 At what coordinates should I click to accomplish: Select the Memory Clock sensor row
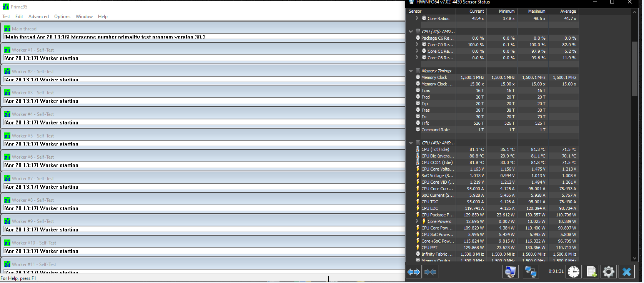(x=492, y=77)
